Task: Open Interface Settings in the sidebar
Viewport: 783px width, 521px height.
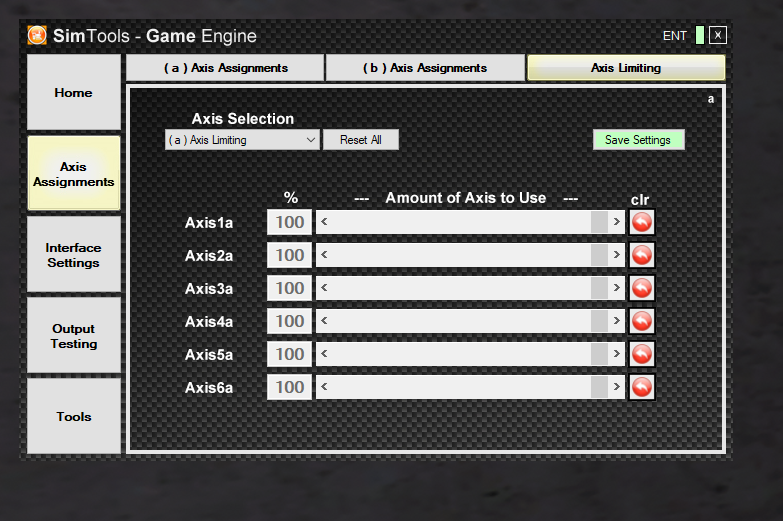Action: coord(73,255)
